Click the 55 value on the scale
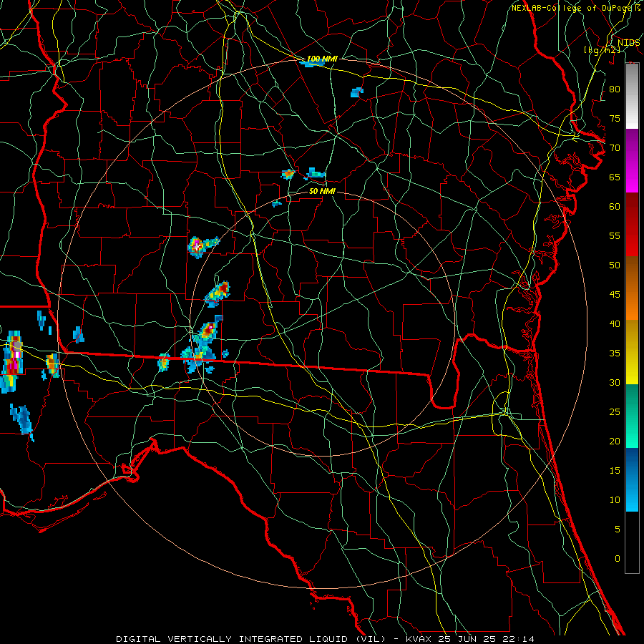Screen dimensions: 644x644 click(615, 235)
